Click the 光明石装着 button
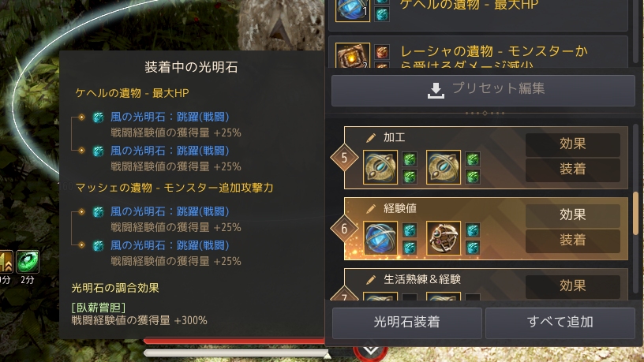This screenshot has height=362, width=644. 407,323
